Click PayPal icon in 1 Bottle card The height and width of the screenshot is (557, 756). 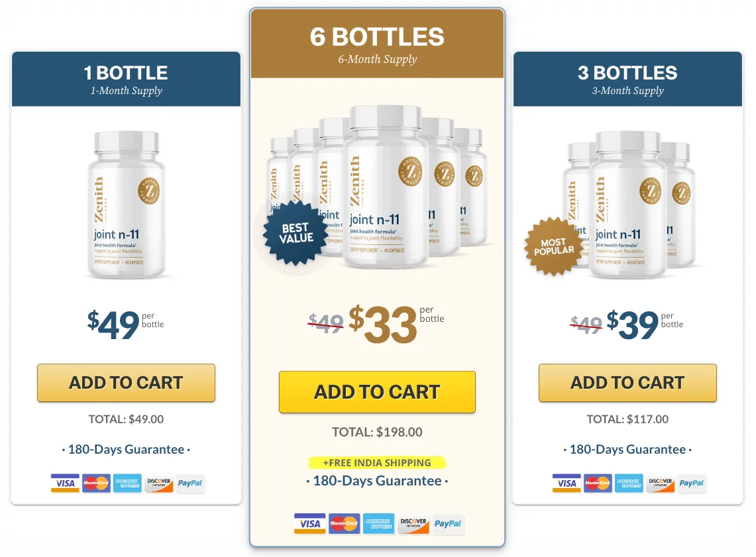(190, 483)
